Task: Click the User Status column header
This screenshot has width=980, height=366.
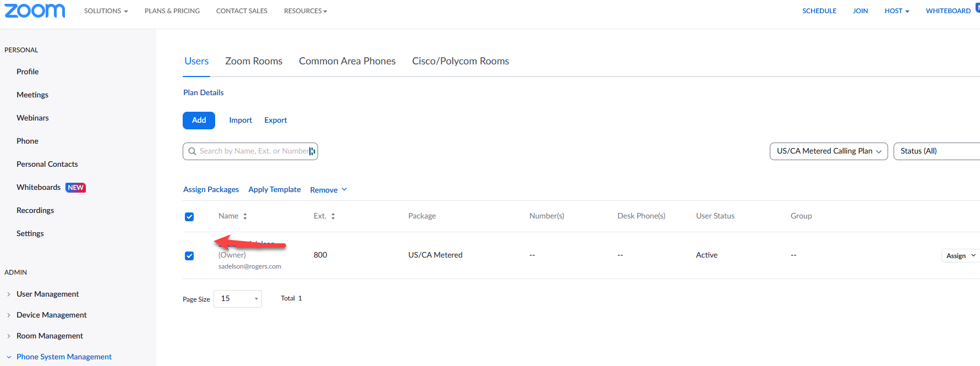Action: click(x=715, y=216)
